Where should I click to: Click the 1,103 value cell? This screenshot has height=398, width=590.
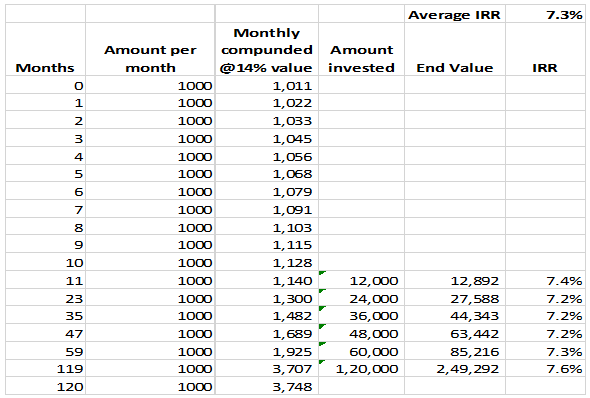point(267,227)
